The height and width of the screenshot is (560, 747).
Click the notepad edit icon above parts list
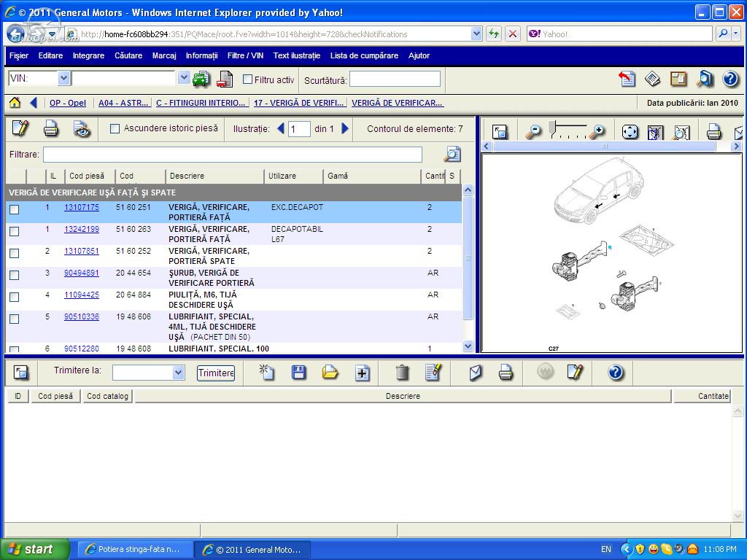(20, 128)
